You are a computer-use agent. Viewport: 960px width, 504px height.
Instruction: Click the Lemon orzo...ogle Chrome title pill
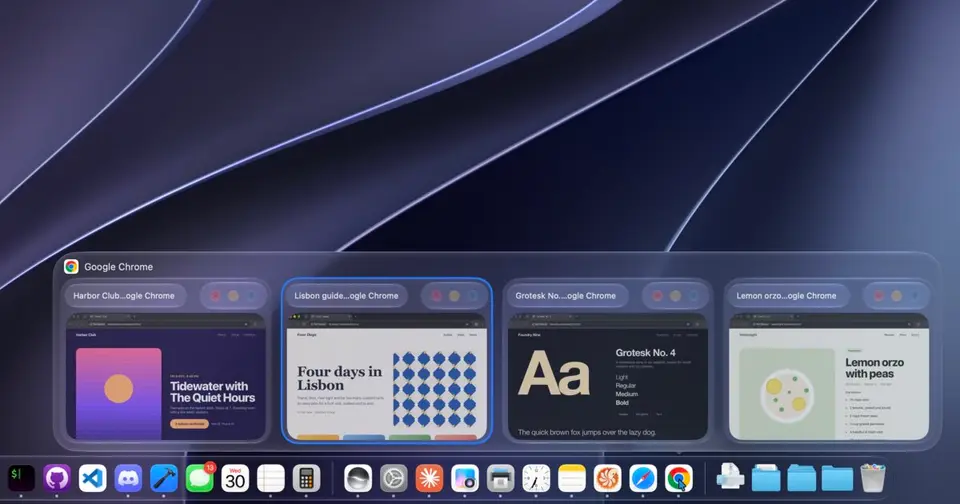(787, 296)
